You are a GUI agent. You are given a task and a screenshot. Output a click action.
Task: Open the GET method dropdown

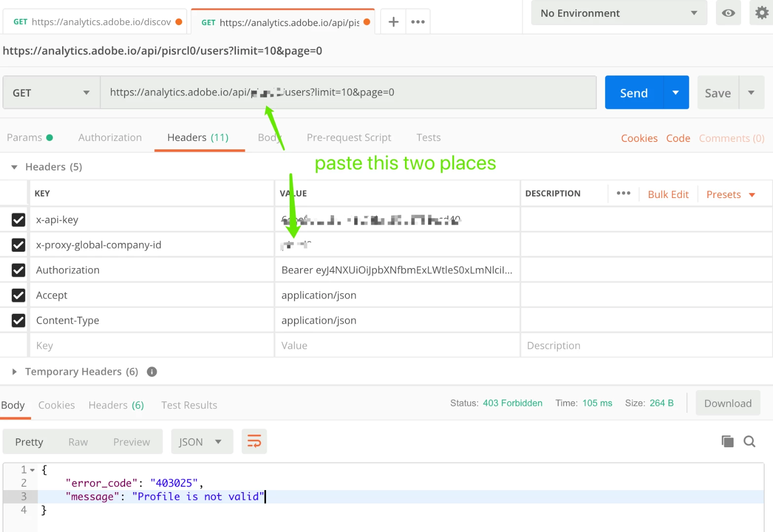coord(51,93)
